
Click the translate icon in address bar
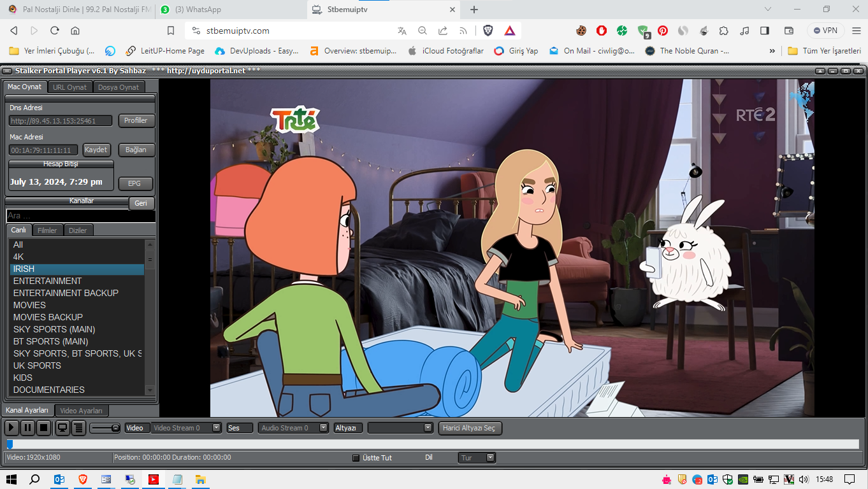(x=401, y=31)
